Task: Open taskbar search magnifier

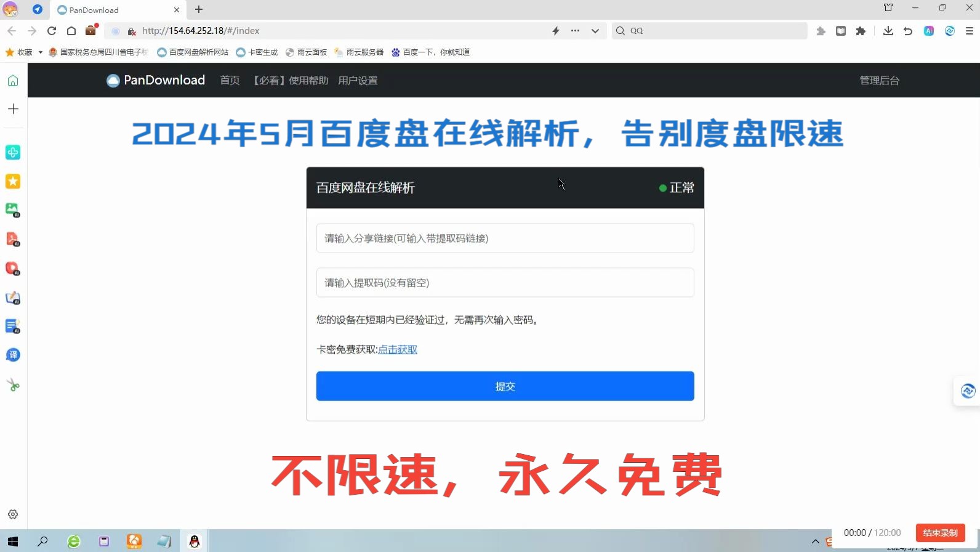Action: (42, 542)
